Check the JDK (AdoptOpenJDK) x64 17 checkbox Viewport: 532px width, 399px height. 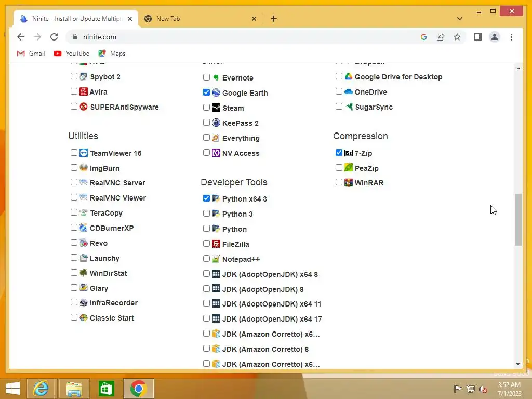(206, 318)
